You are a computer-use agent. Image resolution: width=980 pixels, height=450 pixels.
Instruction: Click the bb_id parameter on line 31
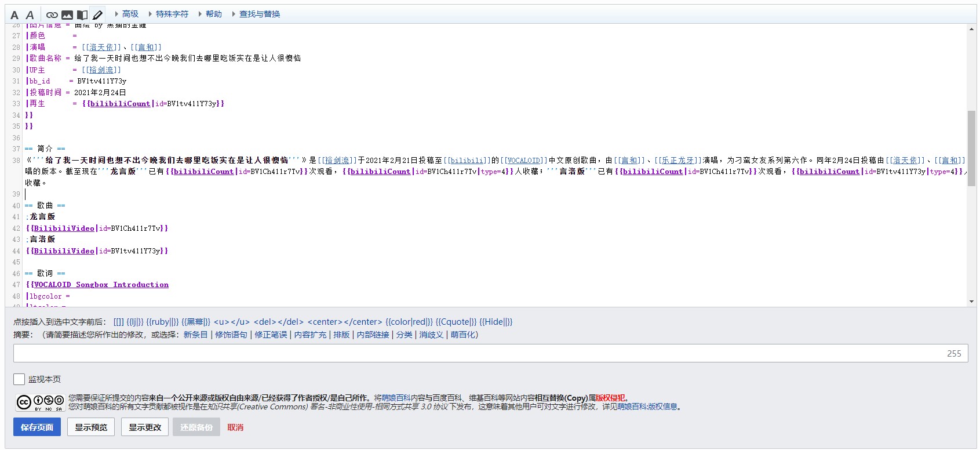click(39, 81)
